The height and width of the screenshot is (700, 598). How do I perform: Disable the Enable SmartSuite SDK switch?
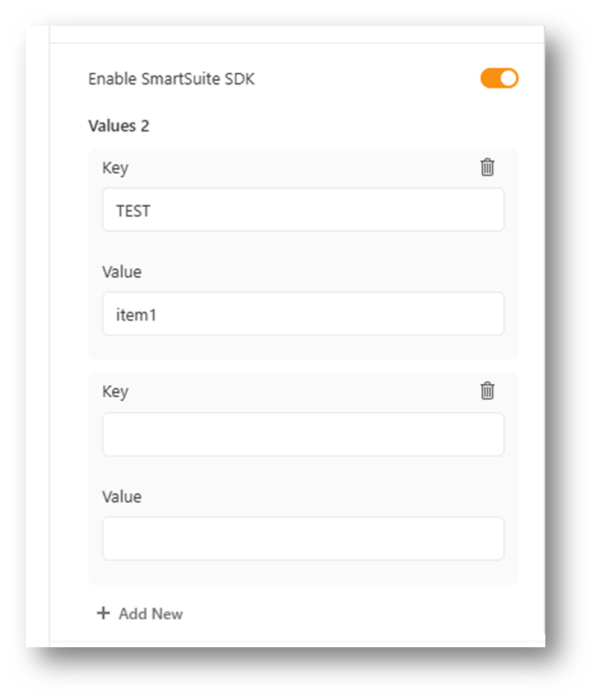coord(498,79)
